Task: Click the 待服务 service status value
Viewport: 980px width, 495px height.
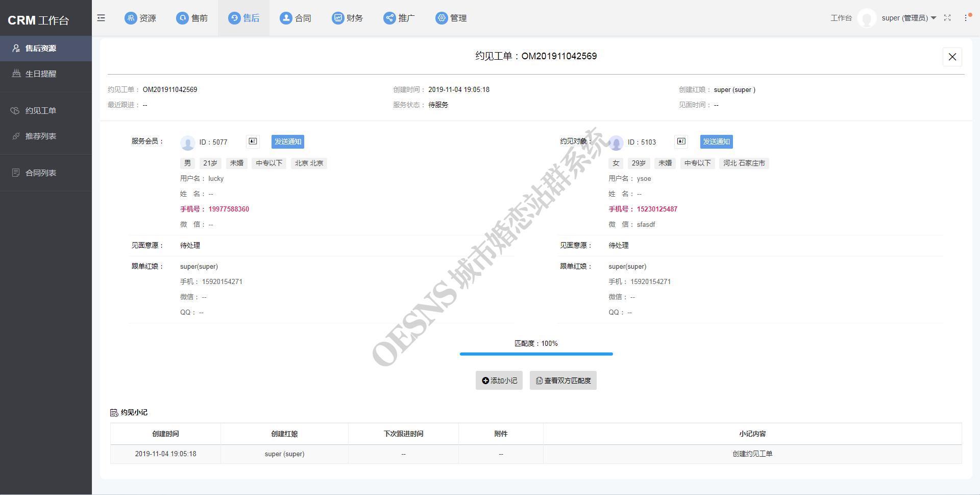Action: [x=438, y=105]
